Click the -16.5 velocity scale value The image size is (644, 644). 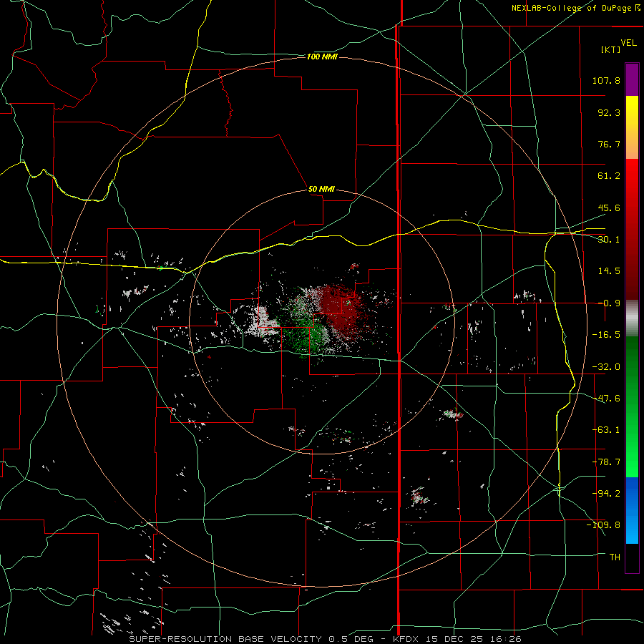coord(606,335)
